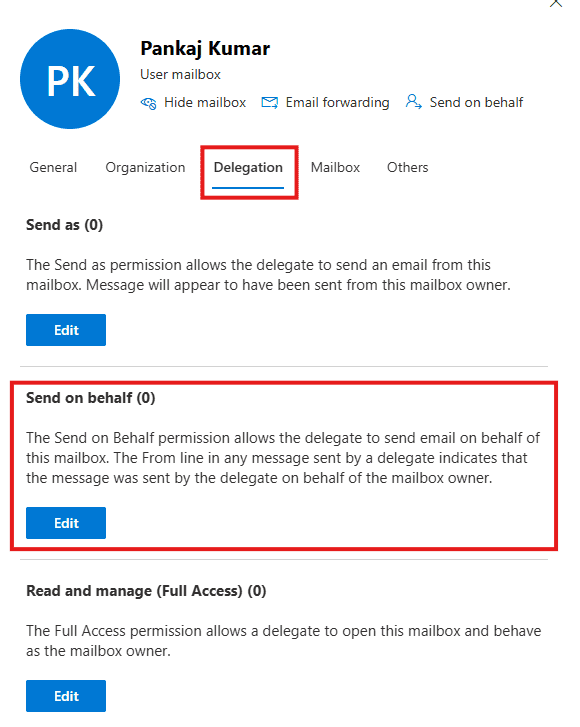Switch to the Organization tab
This screenshot has height=727, width=580.
coord(145,167)
